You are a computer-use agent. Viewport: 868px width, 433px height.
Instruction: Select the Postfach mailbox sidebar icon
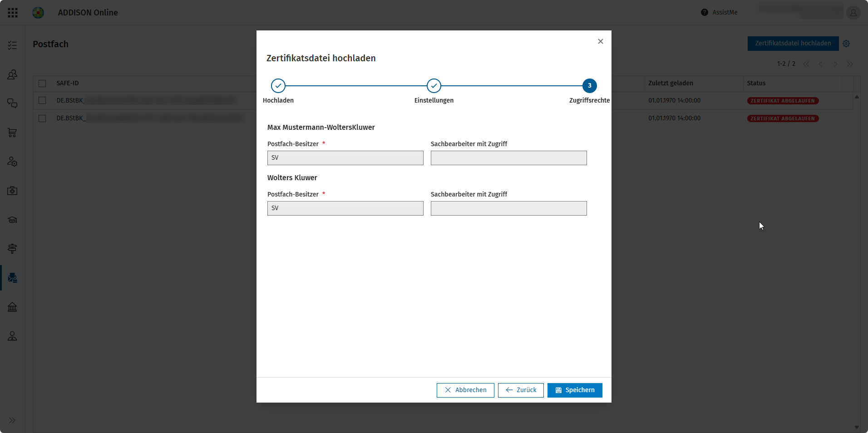click(x=12, y=278)
